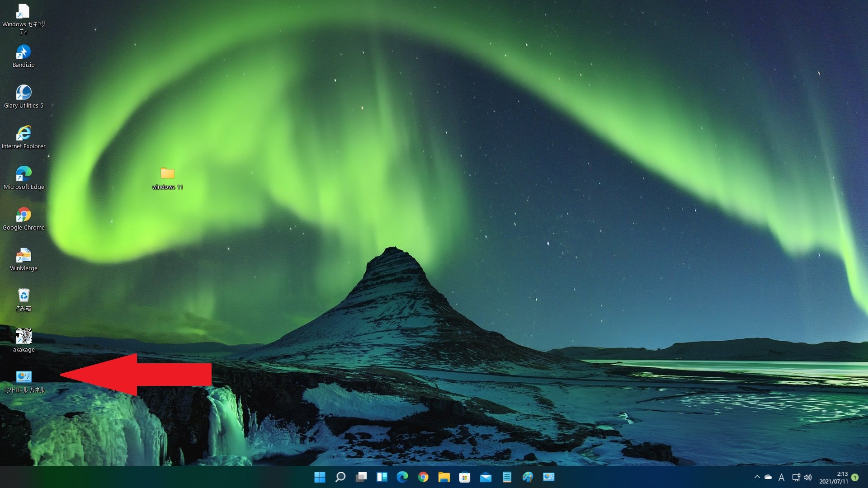This screenshot has height=488, width=868.
Task: Select the Bandizip desktop icon
Action: pos(24,56)
